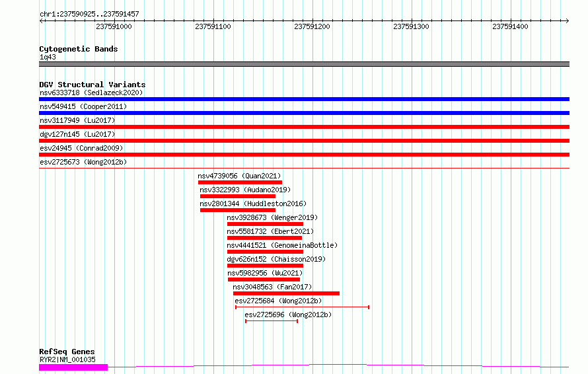
Task: Click the nsv6333718 (Sedlazeck2020) variant label
Action: click(x=91, y=93)
